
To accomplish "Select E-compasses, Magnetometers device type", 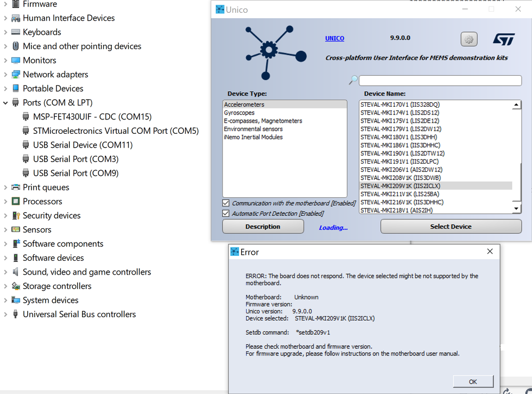I will (x=285, y=121).
